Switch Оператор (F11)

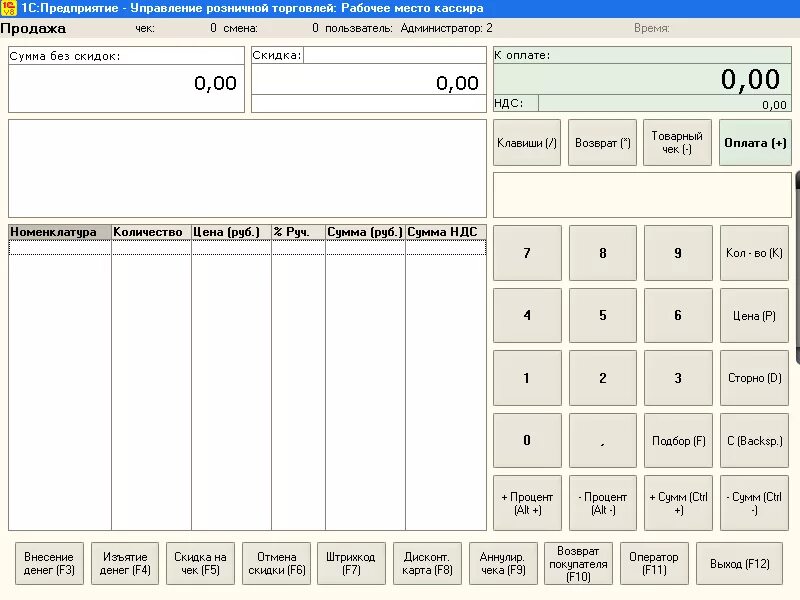(654, 563)
